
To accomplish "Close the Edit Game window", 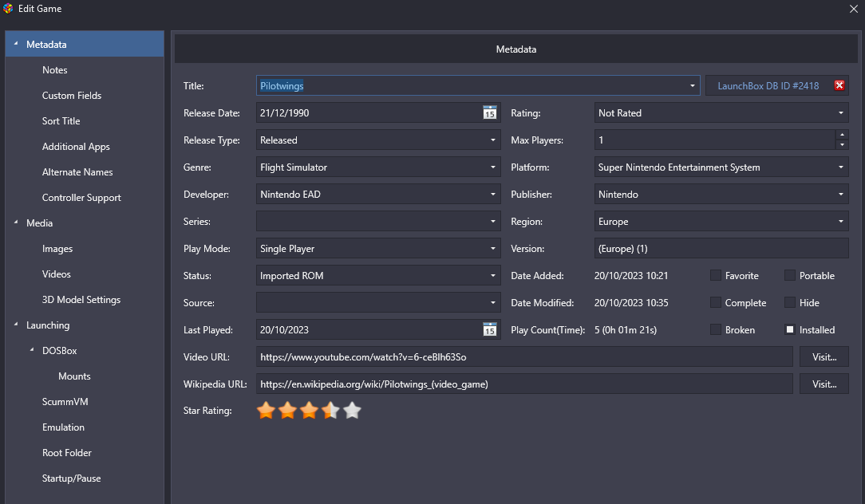I will [x=853, y=8].
